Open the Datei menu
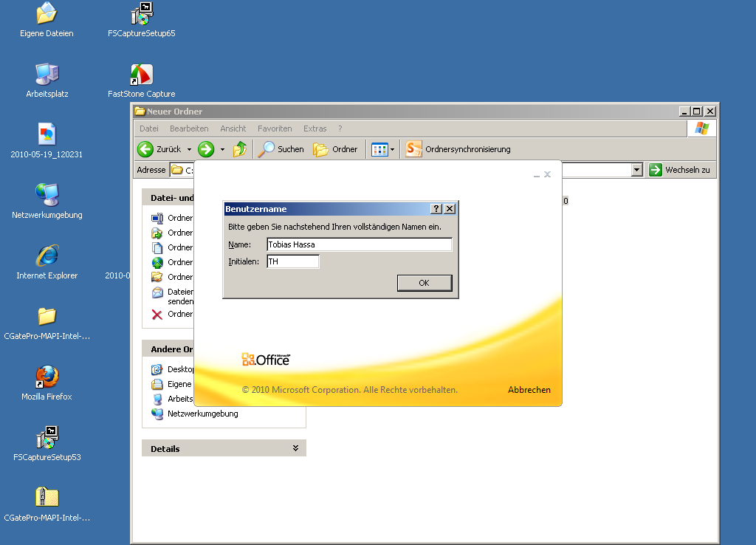This screenshot has width=756, height=545. pyautogui.click(x=148, y=128)
